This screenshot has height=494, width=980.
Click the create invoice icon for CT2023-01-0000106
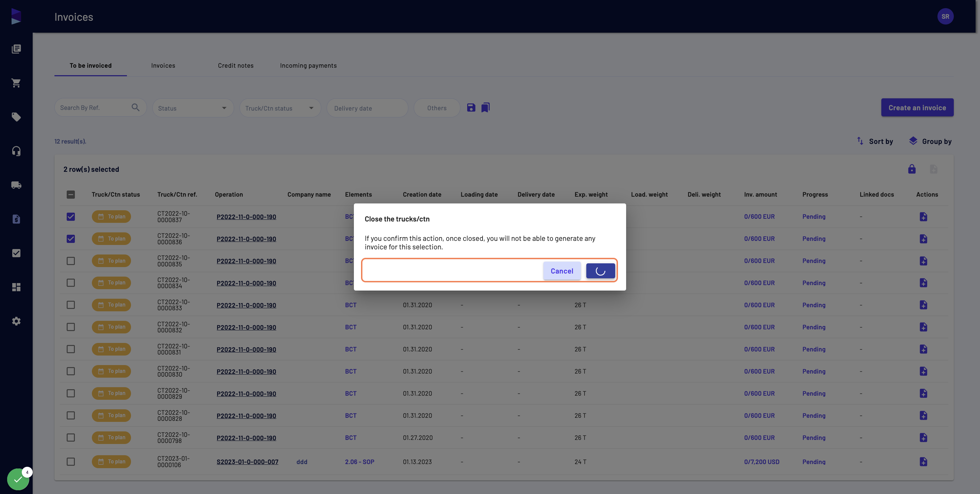[x=923, y=462]
